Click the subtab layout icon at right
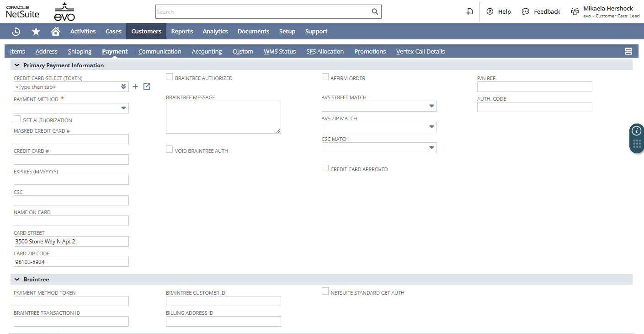Image resolution: width=644 pixels, height=334 pixels. (x=628, y=51)
